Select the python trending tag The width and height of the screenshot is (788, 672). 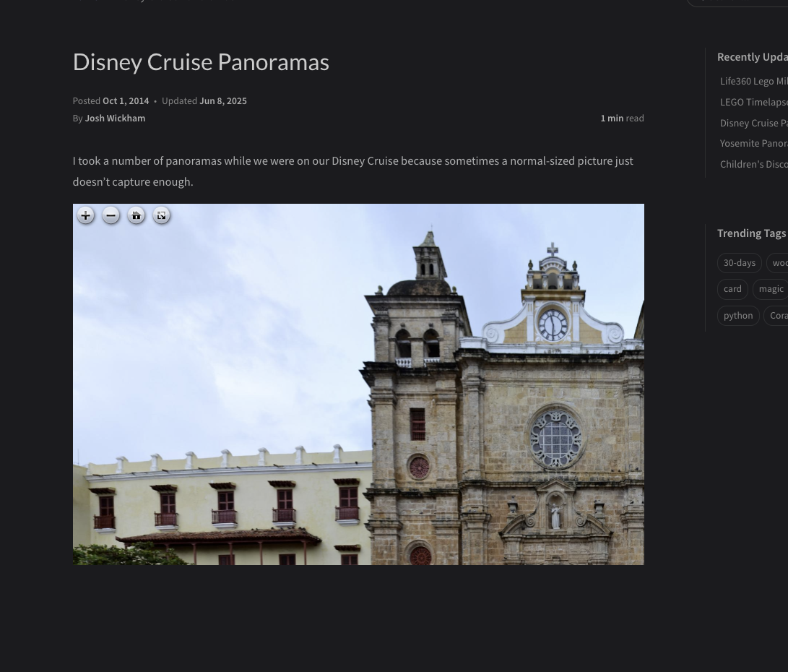pos(737,316)
